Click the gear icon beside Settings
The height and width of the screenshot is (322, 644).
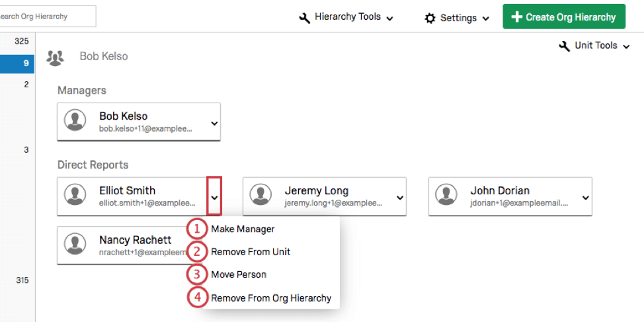point(430,18)
